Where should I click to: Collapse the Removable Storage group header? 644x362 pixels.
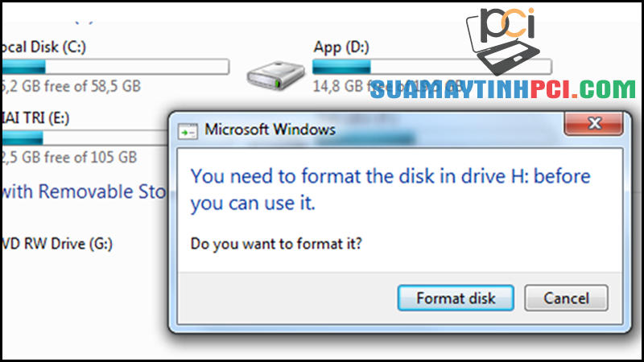(84, 191)
